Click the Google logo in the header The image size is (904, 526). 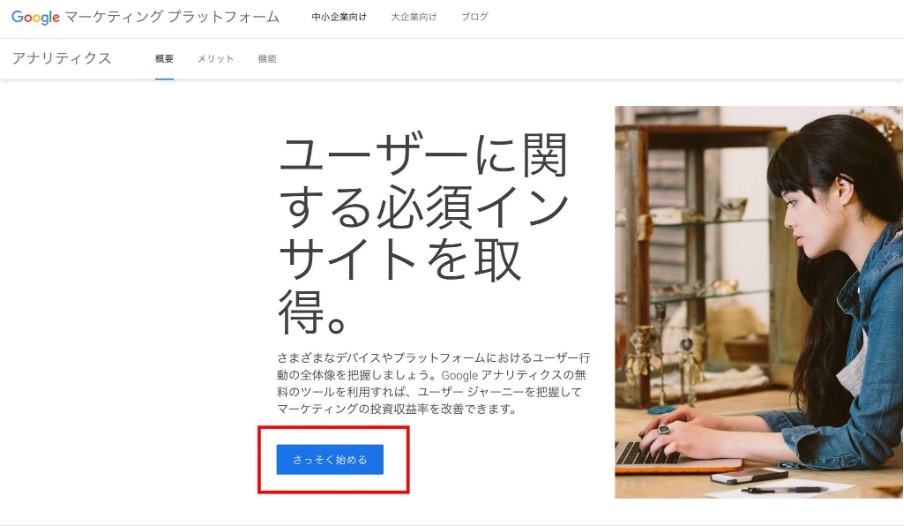35,17
